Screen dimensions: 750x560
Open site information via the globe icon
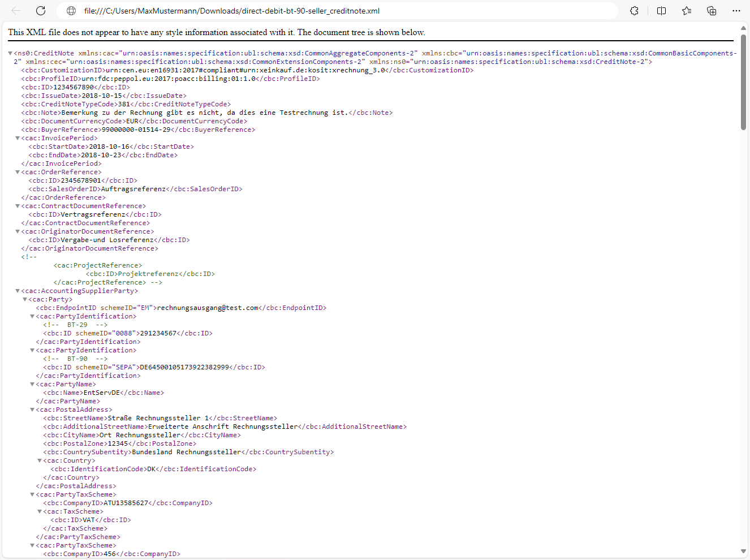(x=71, y=11)
